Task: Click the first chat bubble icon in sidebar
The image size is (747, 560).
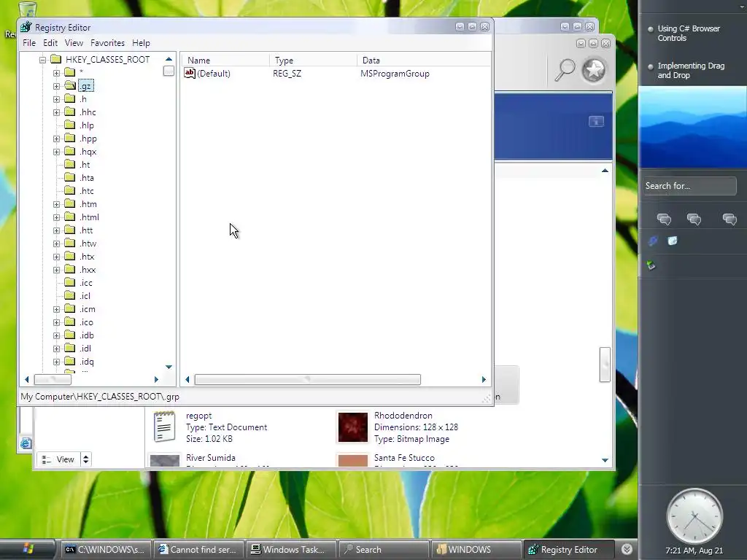Action: (664, 219)
